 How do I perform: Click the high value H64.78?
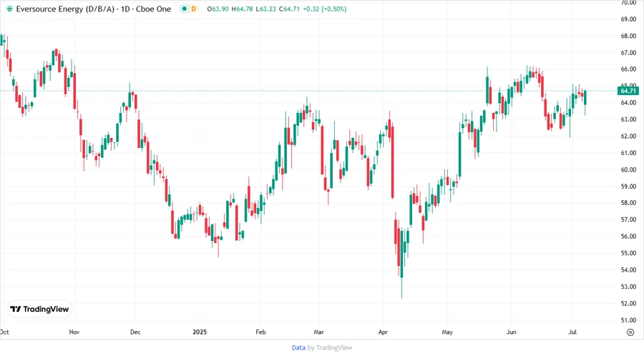(x=242, y=9)
